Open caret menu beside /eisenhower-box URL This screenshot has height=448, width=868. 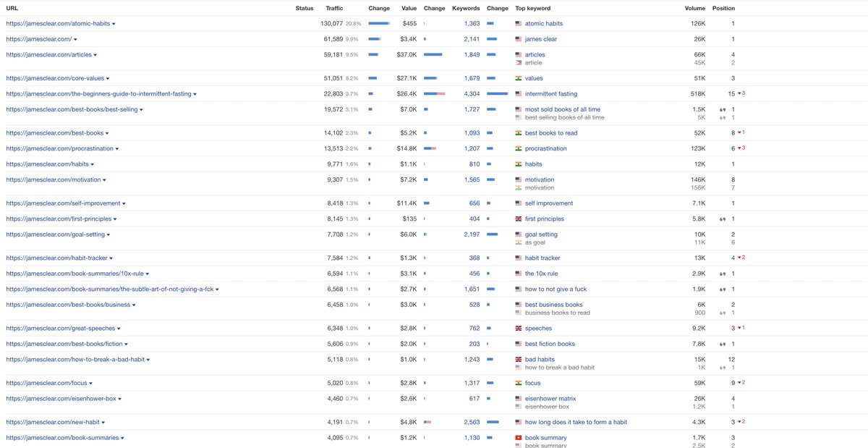point(120,399)
